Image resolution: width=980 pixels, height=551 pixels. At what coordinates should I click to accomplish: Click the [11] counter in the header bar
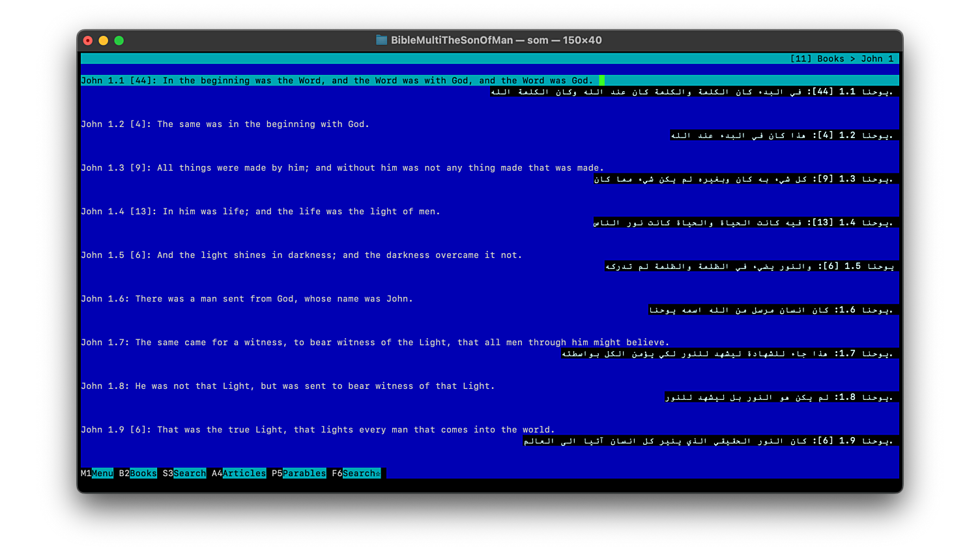[801, 59]
